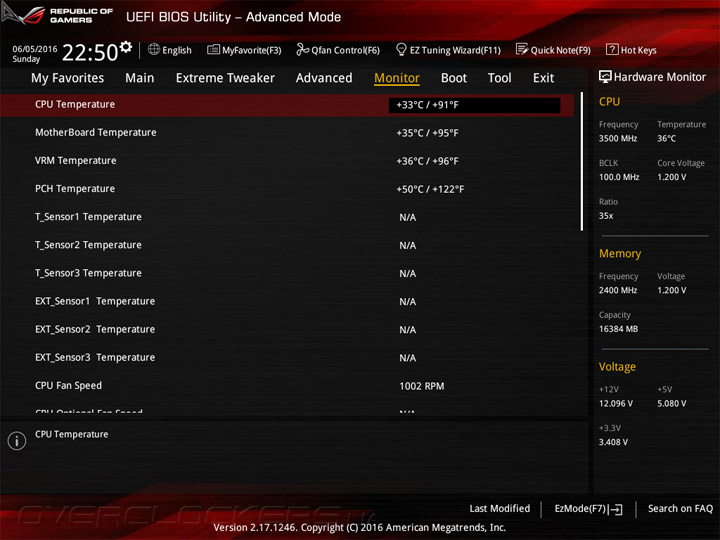Click the Voltage section heading
This screenshot has width=720, height=540.
(x=617, y=367)
